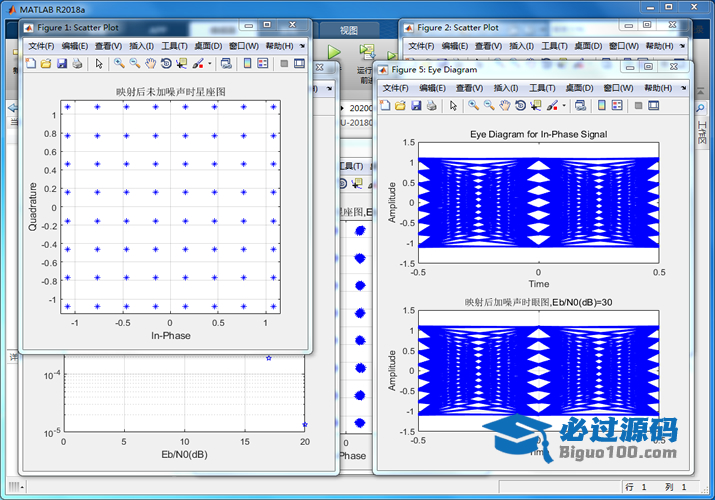Click Zoom In icon in Figure 1 toolbar
The height and width of the screenshot is (500, 715).
click(x=118, y=63)
